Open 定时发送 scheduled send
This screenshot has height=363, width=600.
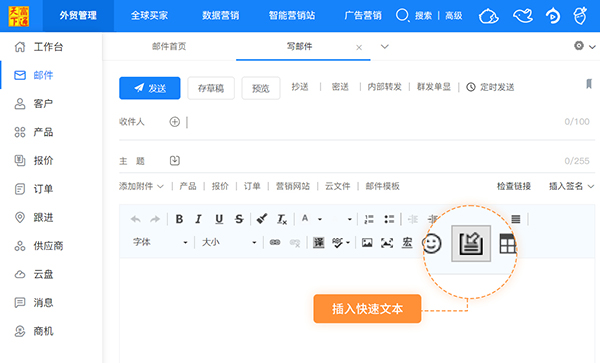pos(490,87)
